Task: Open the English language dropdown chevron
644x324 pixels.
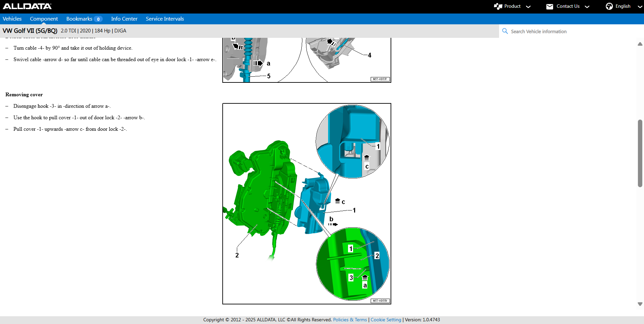Action: (x=640, y=7)
